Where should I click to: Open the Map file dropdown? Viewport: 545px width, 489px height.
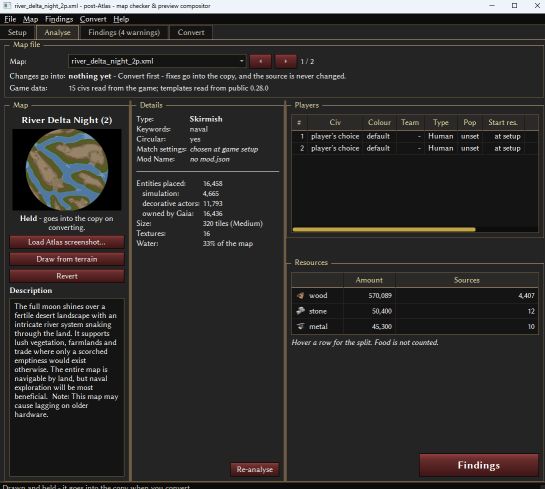pyautogui.click(x=157, y=62)
